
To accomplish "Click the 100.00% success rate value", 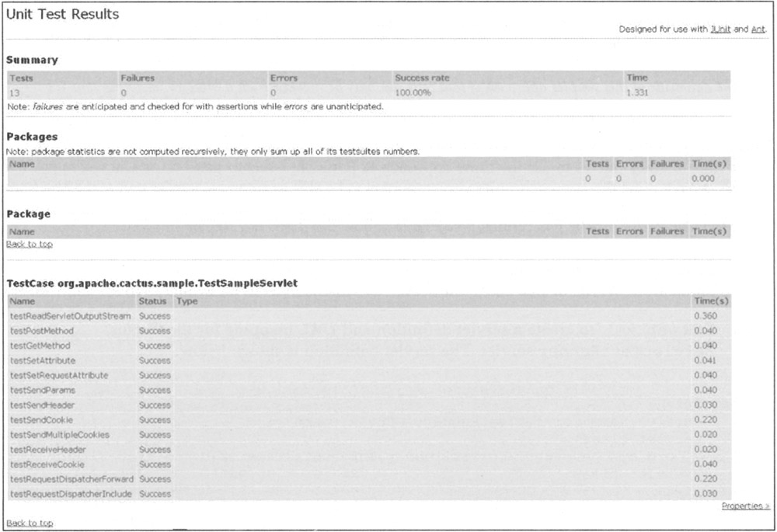I will pyautogui.click(x=413, y=93).
